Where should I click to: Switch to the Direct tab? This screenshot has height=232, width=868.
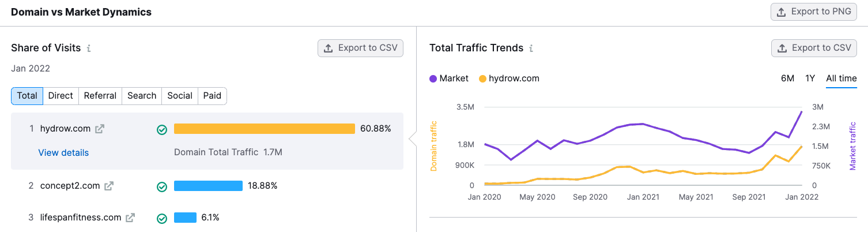tap(61, 96)
